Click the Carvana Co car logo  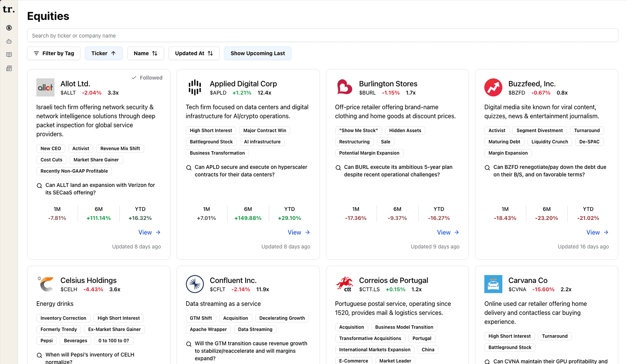coord(493,284)
